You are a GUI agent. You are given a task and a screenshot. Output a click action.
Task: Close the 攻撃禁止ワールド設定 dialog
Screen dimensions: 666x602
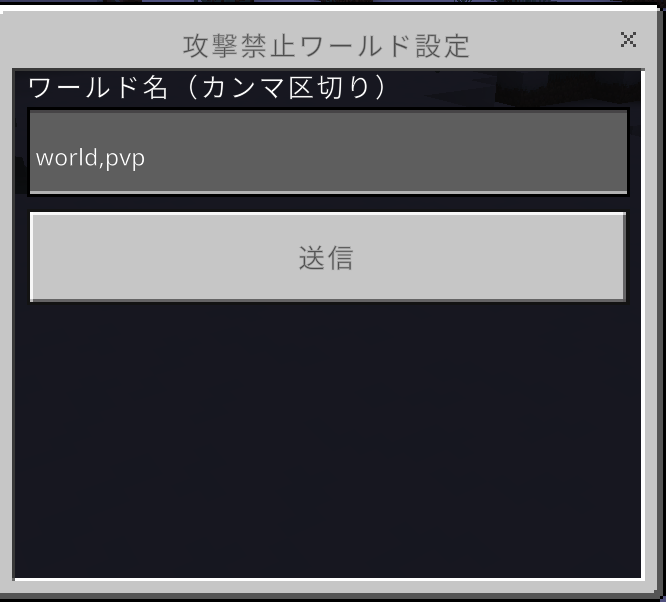[628, 40]
